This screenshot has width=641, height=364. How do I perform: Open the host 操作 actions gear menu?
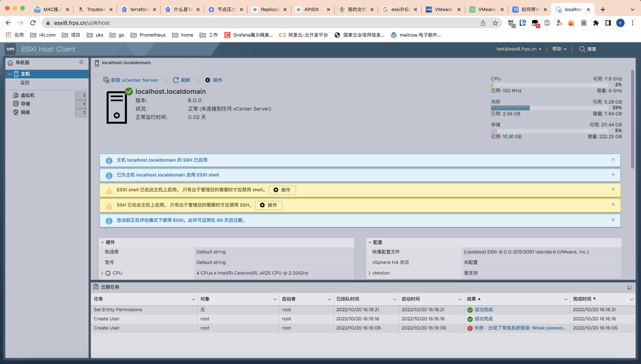214,80
